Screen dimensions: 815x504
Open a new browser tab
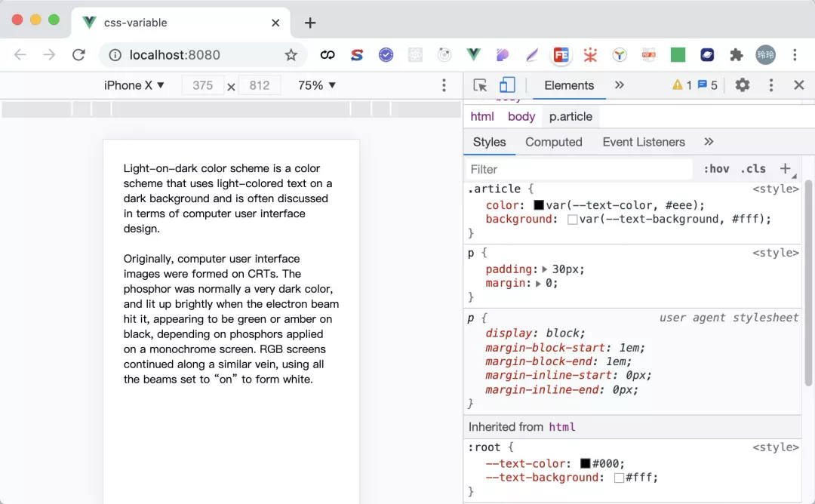[x=310, y=23]
